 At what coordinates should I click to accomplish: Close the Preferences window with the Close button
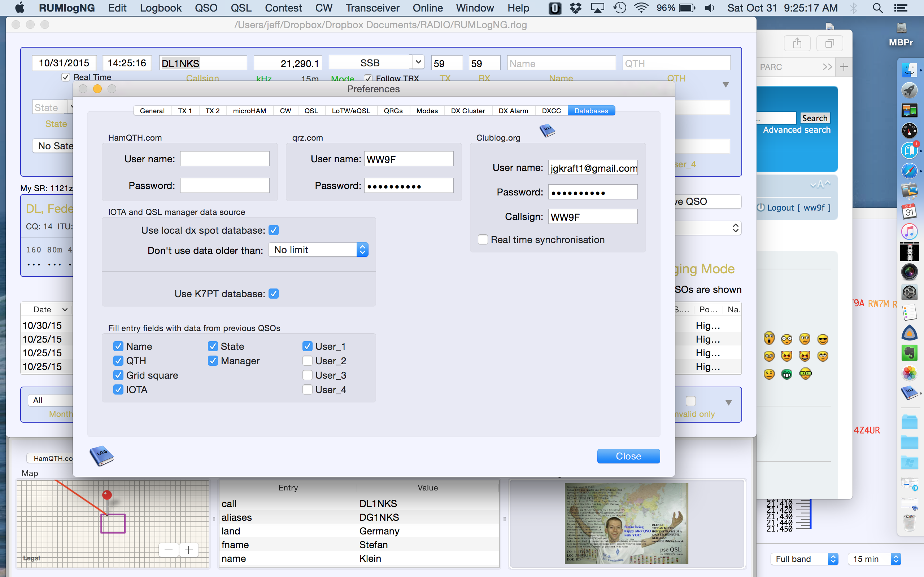[628, 456]
